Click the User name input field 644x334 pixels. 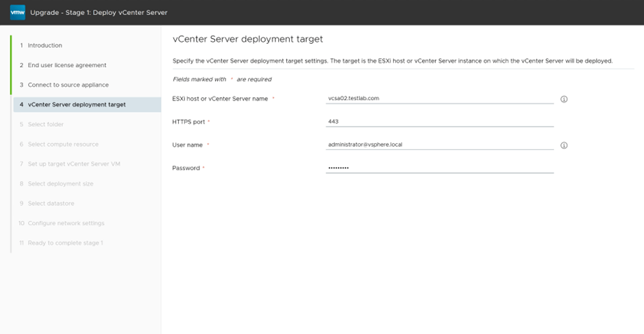[x=439, y=144]
